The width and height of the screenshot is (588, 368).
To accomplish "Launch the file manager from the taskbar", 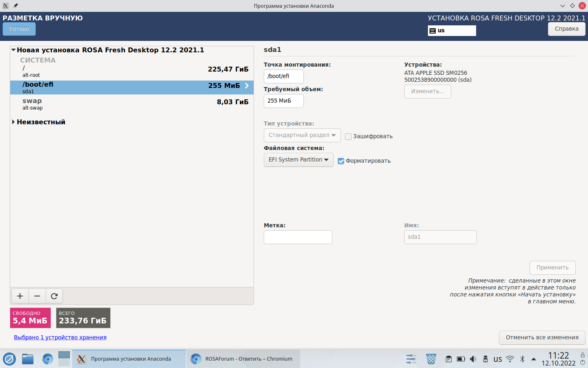I will click(28, 359).
